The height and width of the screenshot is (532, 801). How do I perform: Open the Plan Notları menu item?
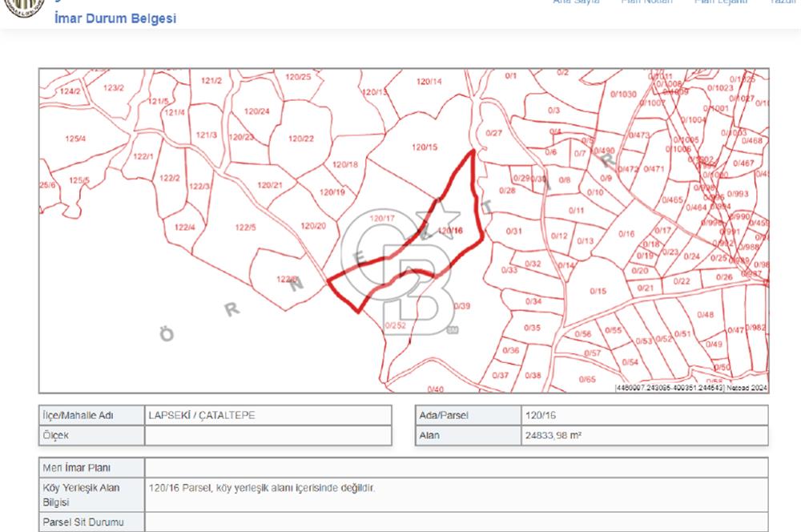pos(646,2)
